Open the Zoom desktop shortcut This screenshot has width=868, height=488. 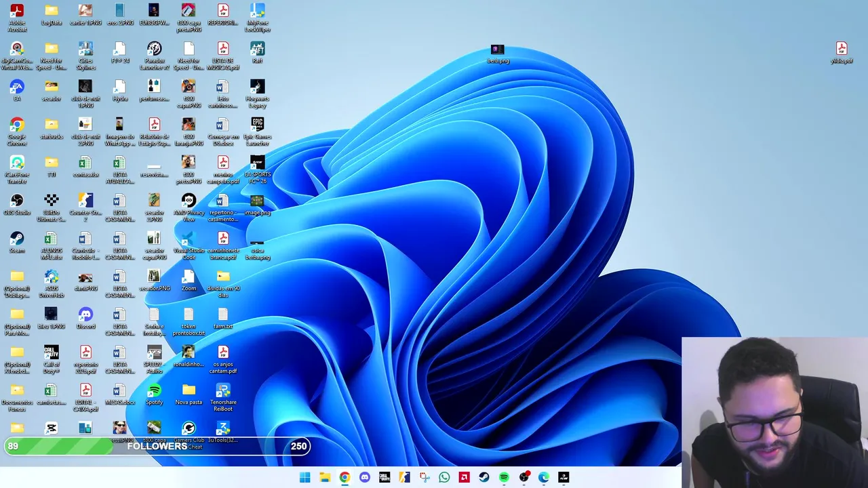click(x=189, y=281)
